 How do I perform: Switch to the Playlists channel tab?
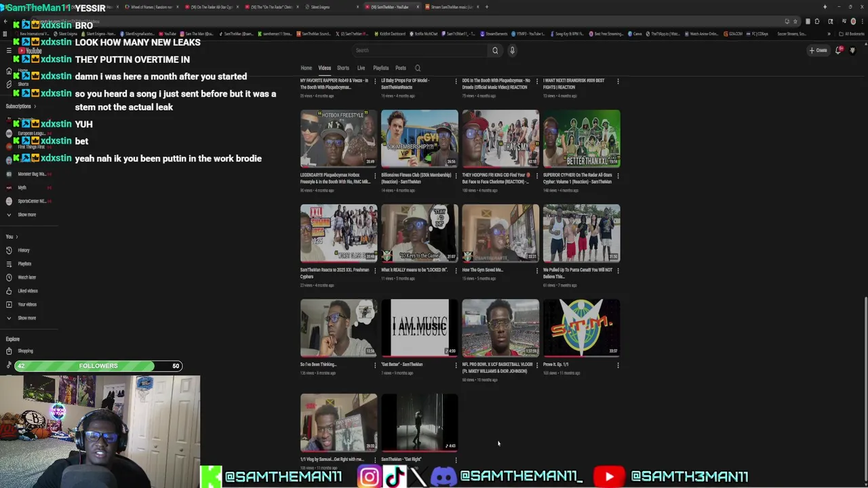point(380,68)
